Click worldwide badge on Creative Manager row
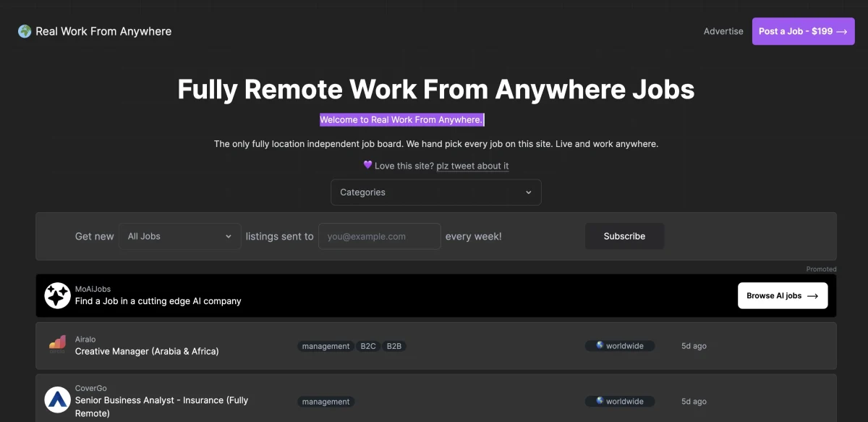The width and height of the screenshot is (868, 422). (x=620, y=346)
